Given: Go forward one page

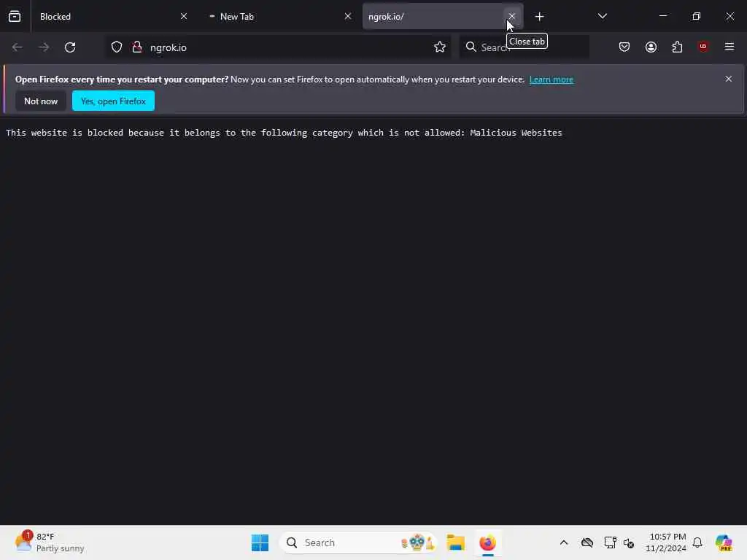Looking at the screenshot, I should tap(44, 47).
